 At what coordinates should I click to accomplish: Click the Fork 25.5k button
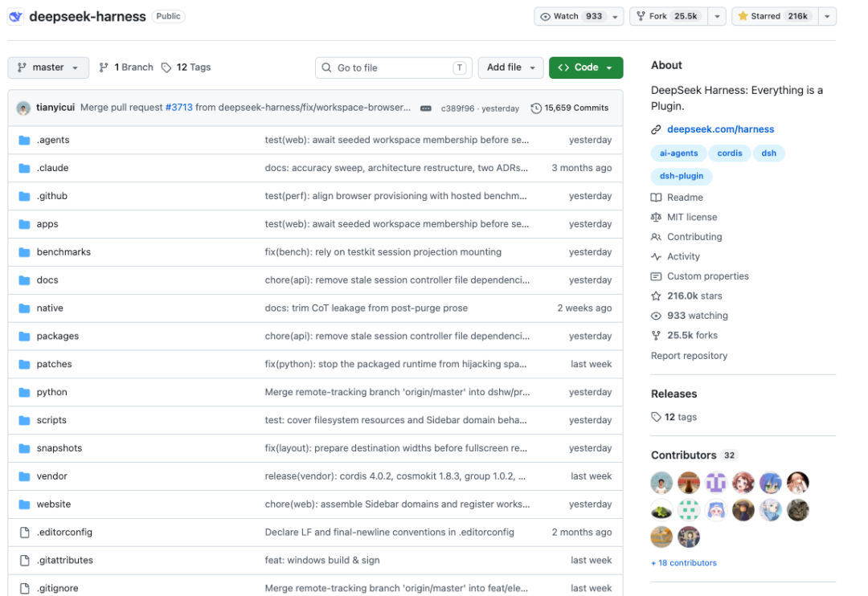coord(669,17)
